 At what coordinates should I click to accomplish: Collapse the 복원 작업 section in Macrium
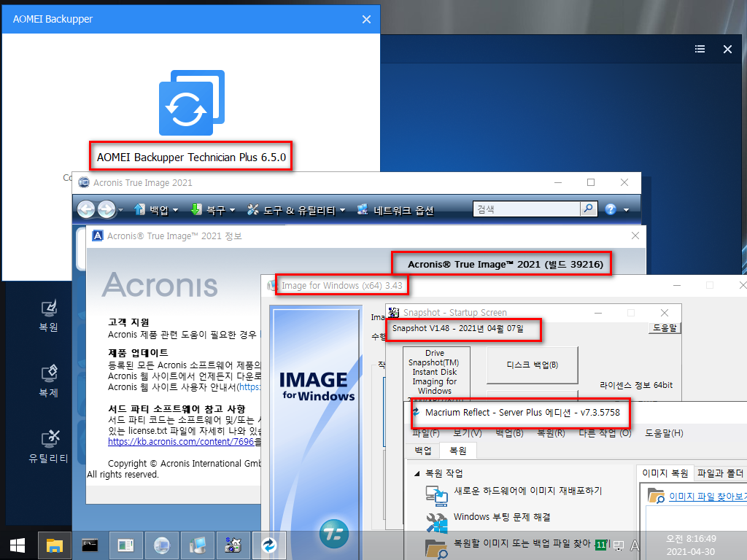tap(417, 473)
